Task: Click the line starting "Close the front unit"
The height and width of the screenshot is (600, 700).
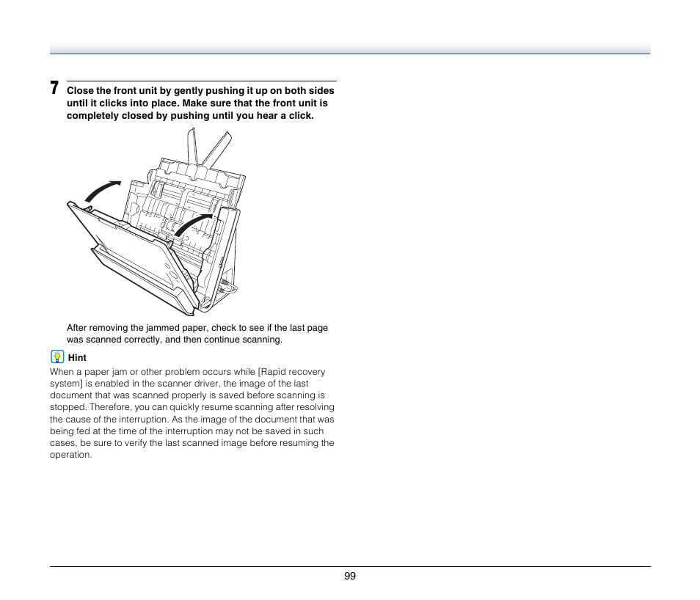Action: pos(200,91)
